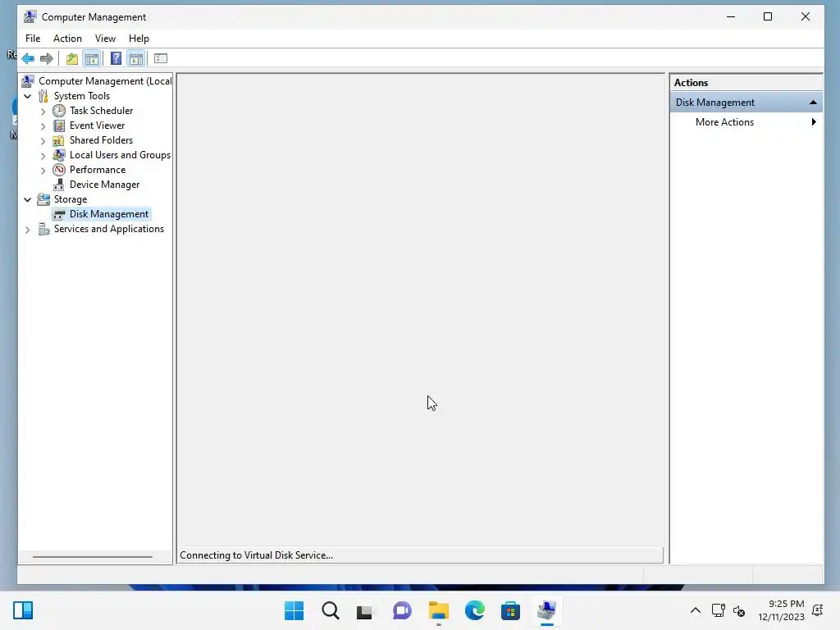Expand the Task Scheduler node
Screen dimensions: 840x630
[x=43, y=112]
